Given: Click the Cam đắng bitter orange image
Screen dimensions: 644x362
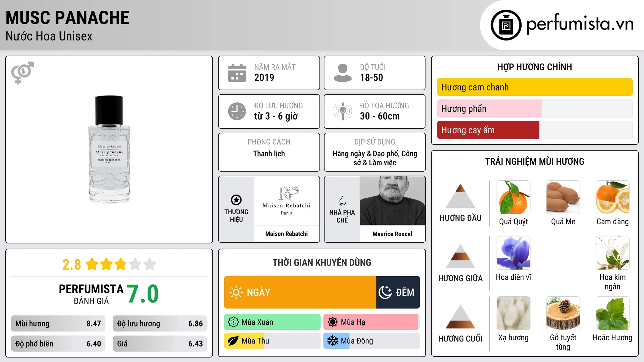Looking at the screenshot, I should click(x=613, y=197).
